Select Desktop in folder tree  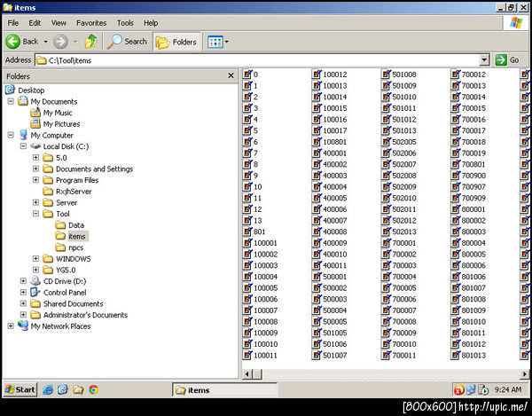pyautogui.click(x=31, y=90)
